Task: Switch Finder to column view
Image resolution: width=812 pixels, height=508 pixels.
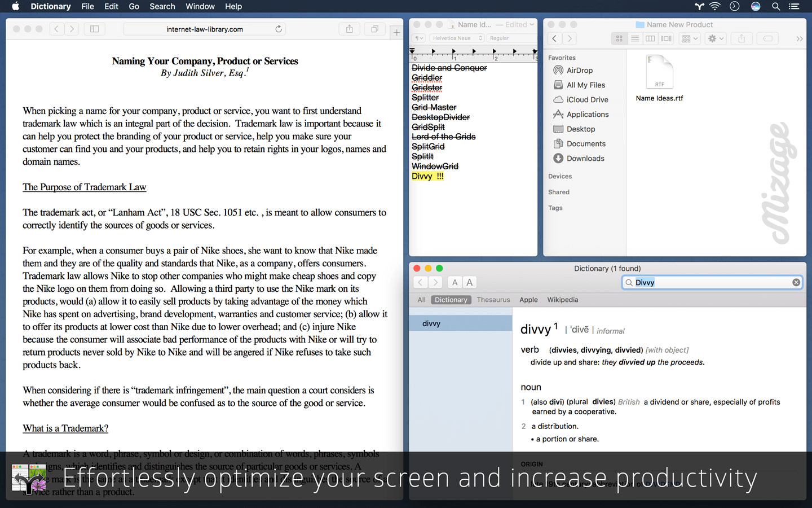Action: [650, 38]
